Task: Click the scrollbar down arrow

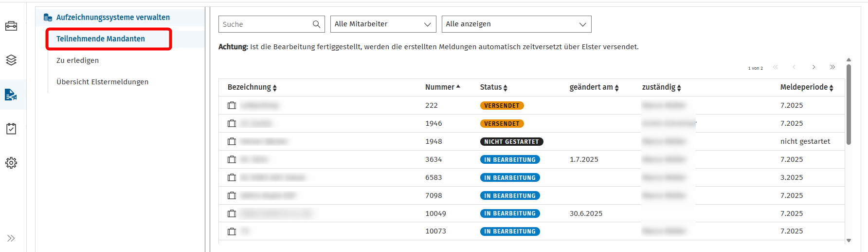Action: click(849, 240)
